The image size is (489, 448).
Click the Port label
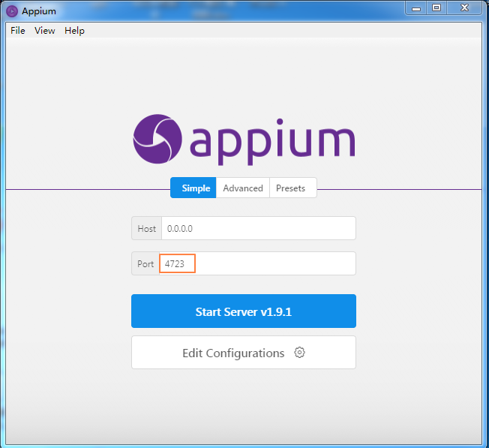(x=145, y=263)
